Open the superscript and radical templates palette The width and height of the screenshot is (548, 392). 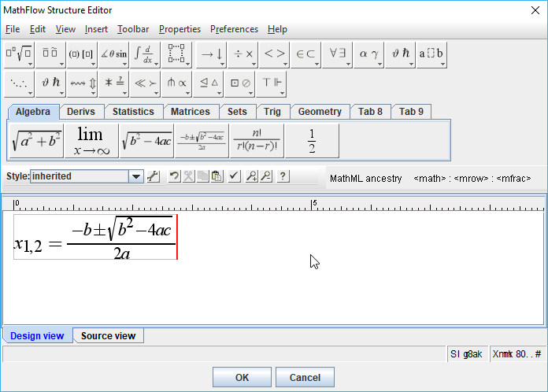(x=19, y=54)
